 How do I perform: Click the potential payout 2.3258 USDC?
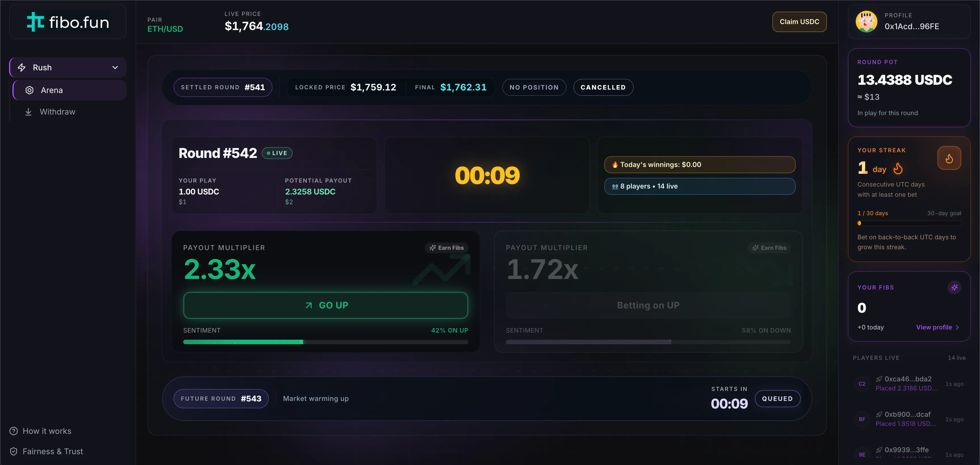click(x=310, y=191)
